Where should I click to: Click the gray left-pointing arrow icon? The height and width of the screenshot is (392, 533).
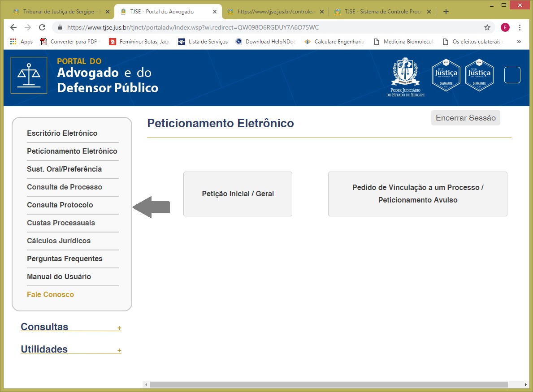click(x=151, y=207)
